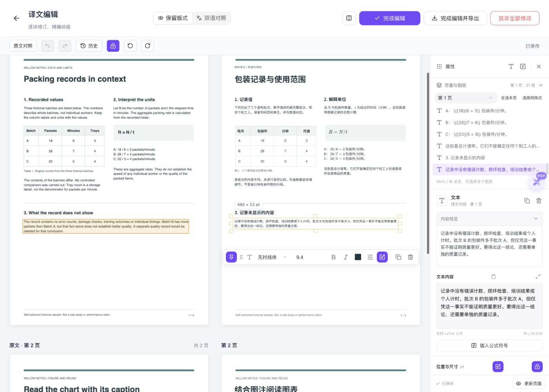Expand the text content editor
The width and height of the screenshot is (549, 392).
click(x=538, y=277)
